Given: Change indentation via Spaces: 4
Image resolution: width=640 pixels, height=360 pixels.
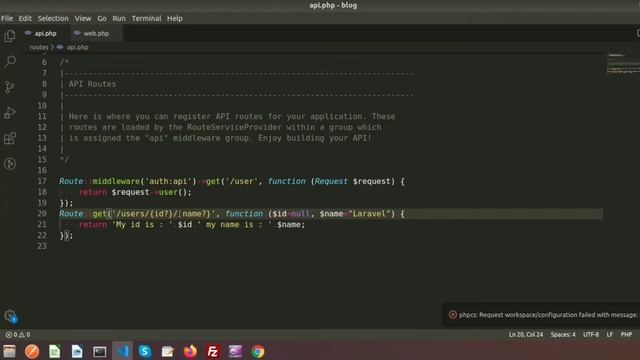Looking at the screenshot, I should [x=563, y=334].
